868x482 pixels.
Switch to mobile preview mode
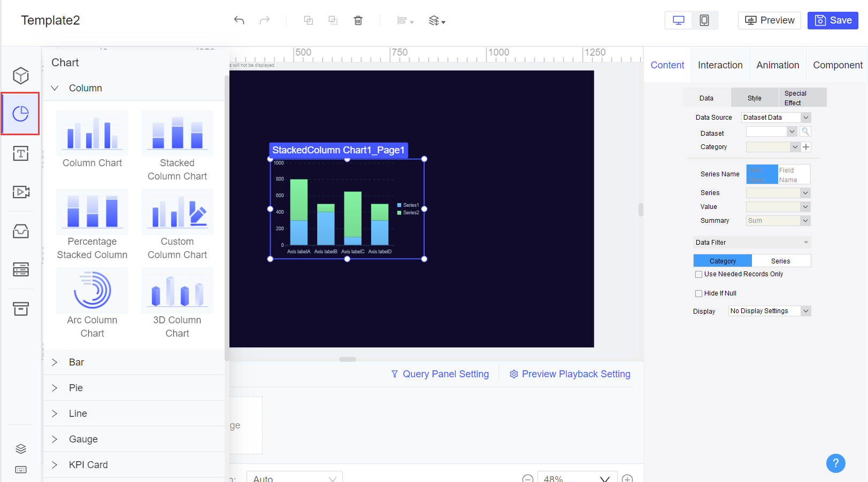(x=704, y=20)
